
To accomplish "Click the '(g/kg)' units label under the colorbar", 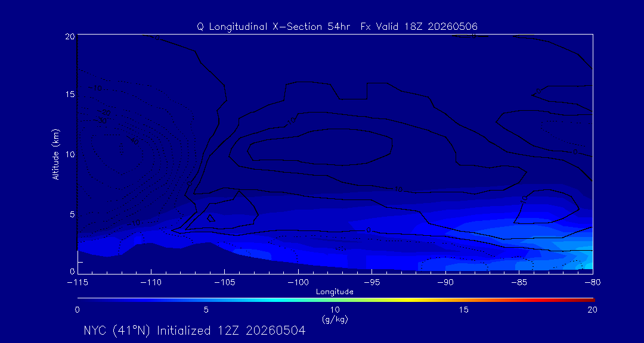I will [x=335, y=319].
